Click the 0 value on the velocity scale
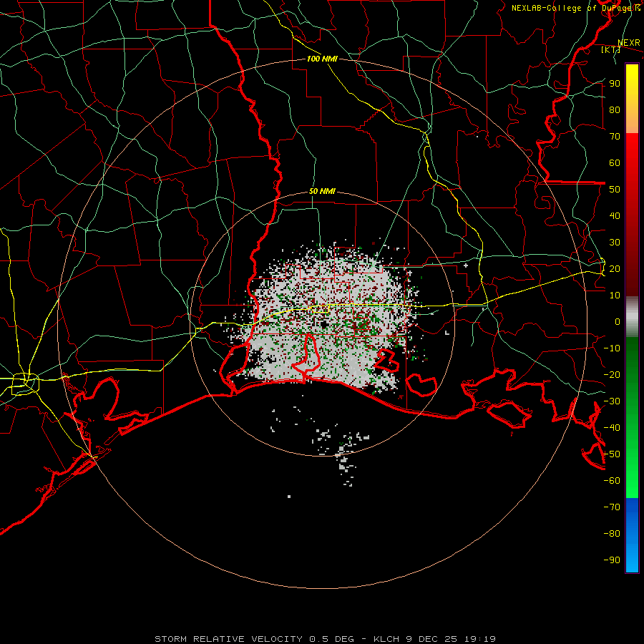The height and width of the screenshot is (644, 644). click(x=618, y=321)
